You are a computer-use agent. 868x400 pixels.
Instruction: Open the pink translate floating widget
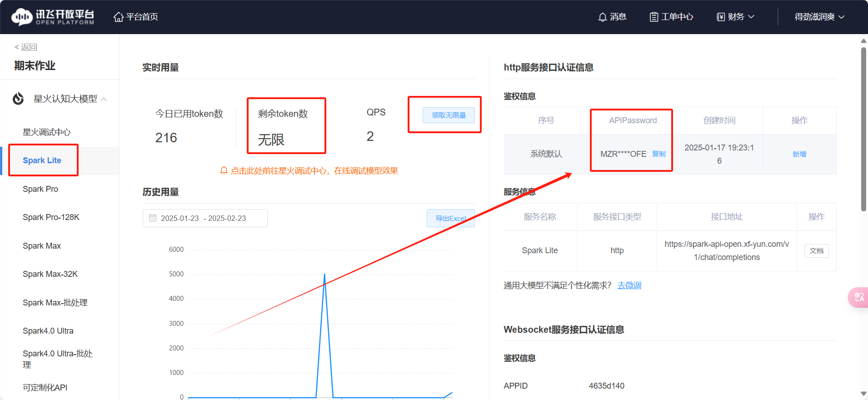tap(859, 297)
